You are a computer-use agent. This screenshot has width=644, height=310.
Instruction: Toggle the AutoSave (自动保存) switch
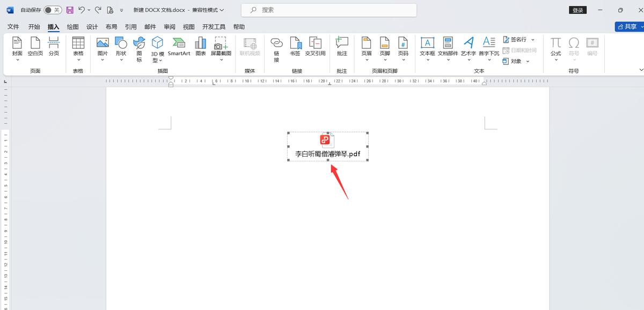click(x=52, y=10)
